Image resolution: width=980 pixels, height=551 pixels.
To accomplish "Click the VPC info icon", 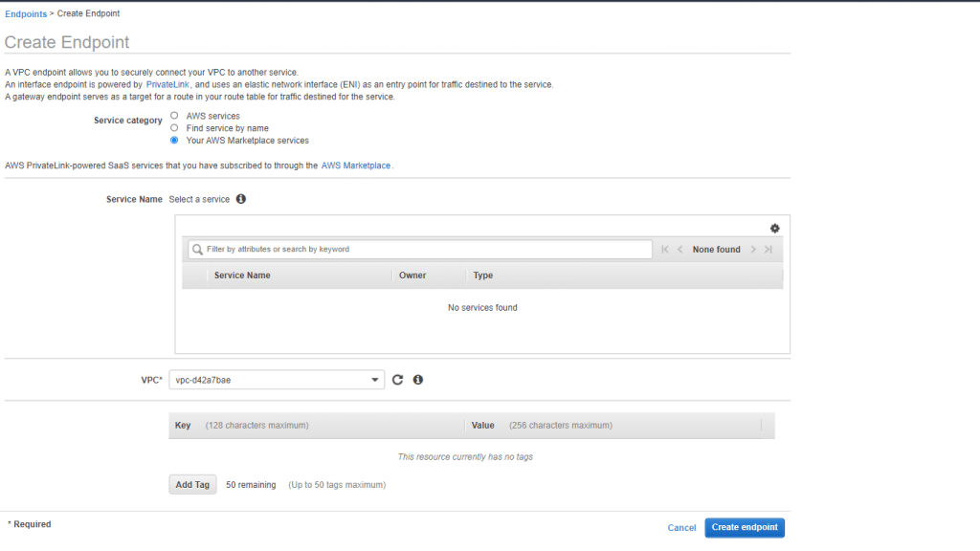I will (x=418, y=380).
